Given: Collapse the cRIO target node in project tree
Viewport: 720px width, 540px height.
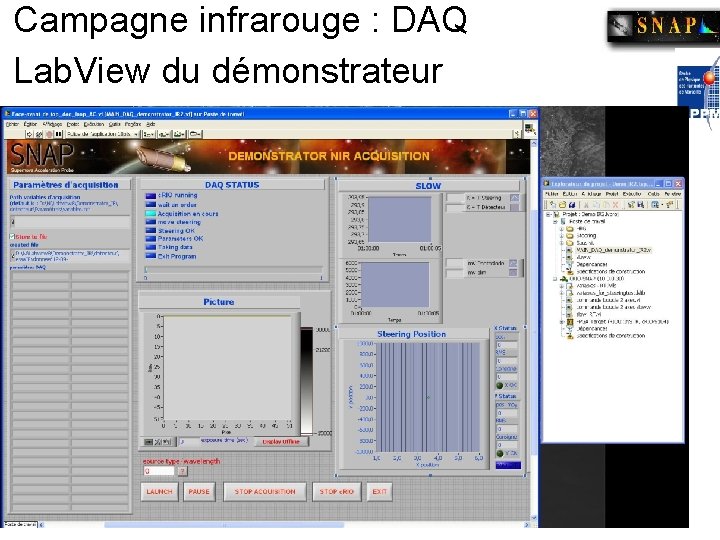Looking at the screenshot, I should tap(555, 279).
